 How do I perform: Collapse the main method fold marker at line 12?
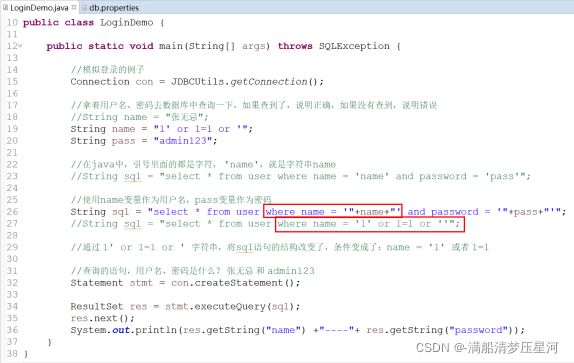20,45
